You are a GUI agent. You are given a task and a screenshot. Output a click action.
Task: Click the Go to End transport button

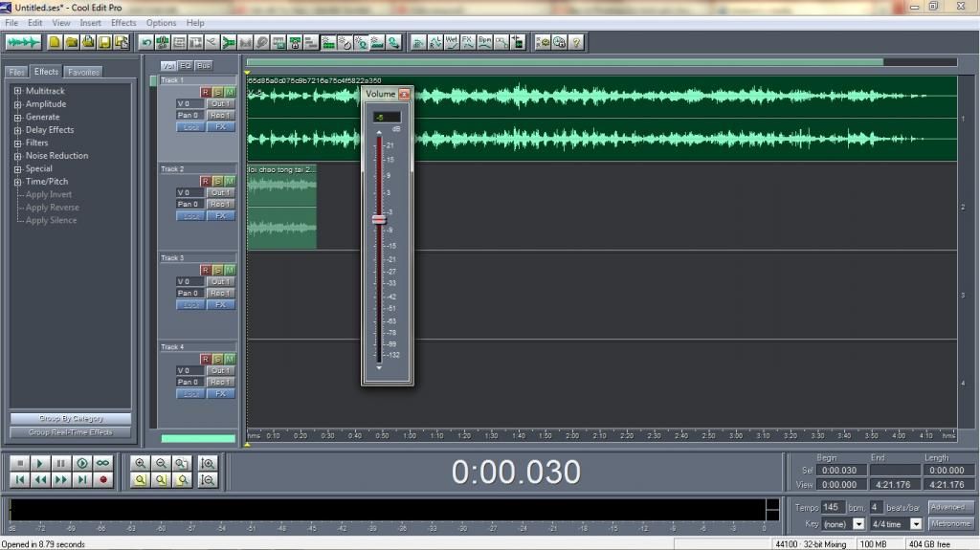point(82,479)
